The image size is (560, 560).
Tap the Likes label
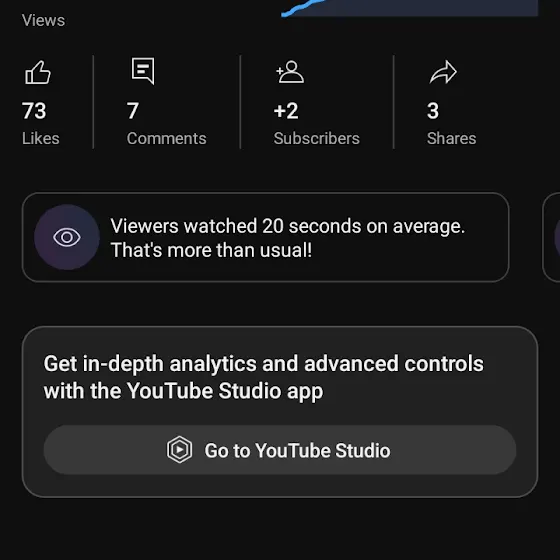coord(41,138)
